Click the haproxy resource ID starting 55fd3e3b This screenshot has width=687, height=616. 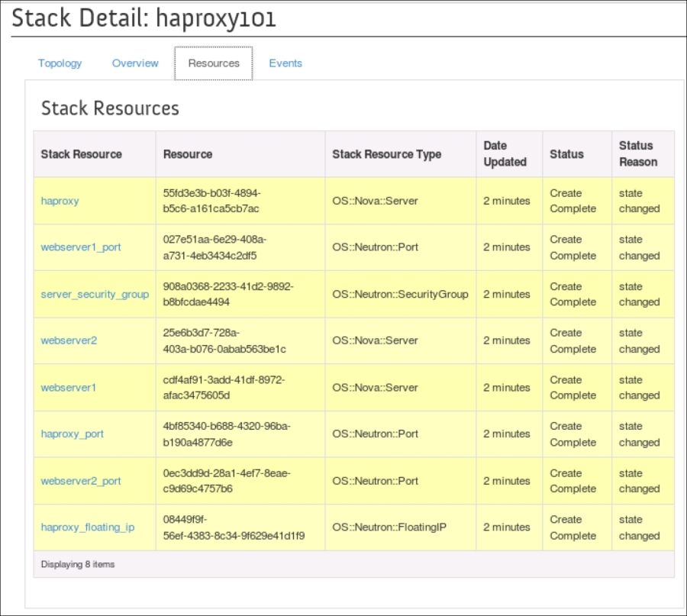click(x=211, y=201)
